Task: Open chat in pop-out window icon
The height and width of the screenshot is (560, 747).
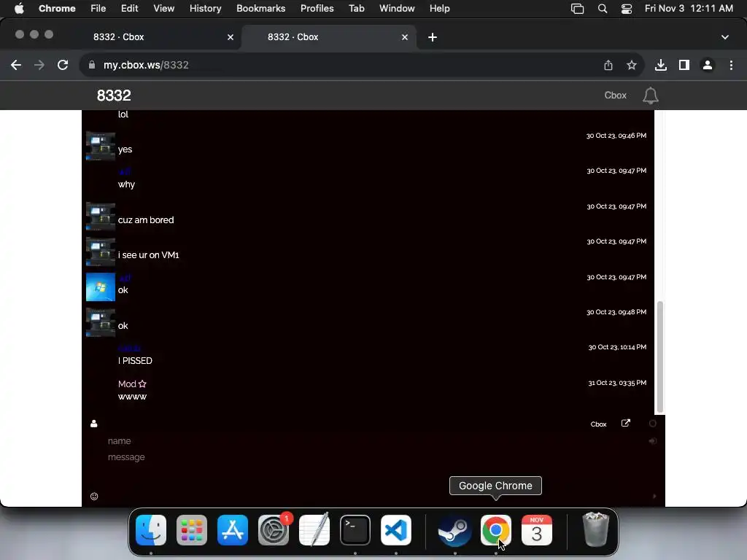Action: [625, 423]
